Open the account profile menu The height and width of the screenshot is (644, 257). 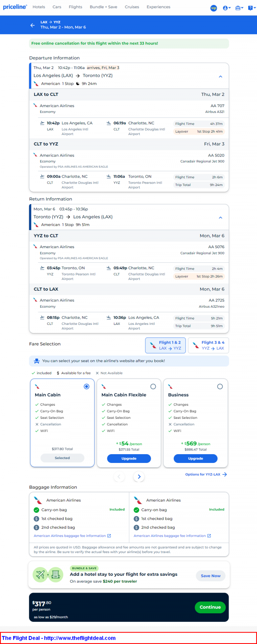coord(227,8)
